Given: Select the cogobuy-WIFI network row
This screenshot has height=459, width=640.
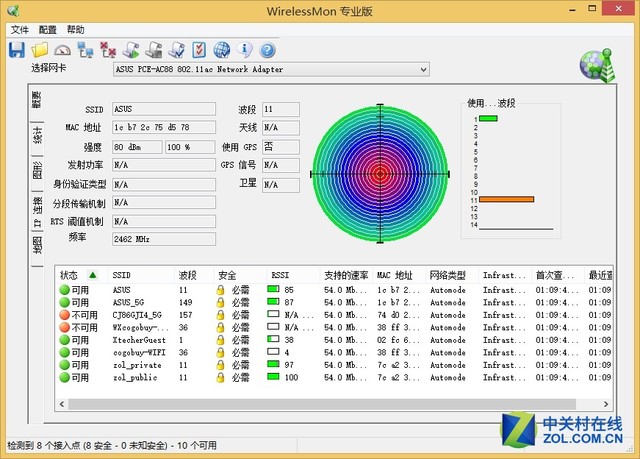Looking at the screenshot, I should point(335,352).
